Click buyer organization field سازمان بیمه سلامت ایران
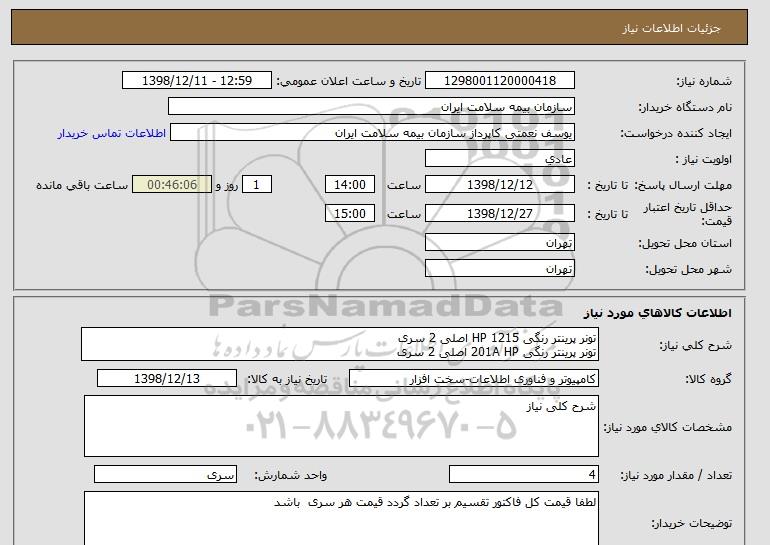The height and width of the screenshot is (545, 770). click(x=371, y=107)
